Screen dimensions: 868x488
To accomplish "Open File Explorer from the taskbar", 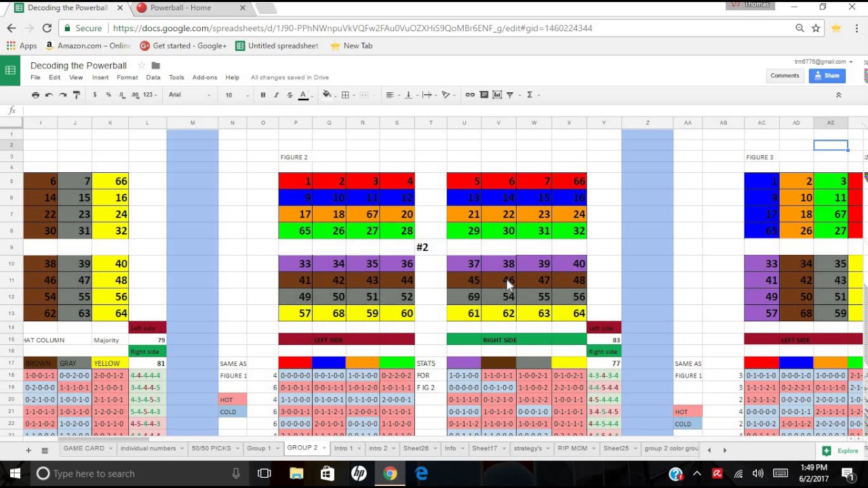I will [296, 473].
